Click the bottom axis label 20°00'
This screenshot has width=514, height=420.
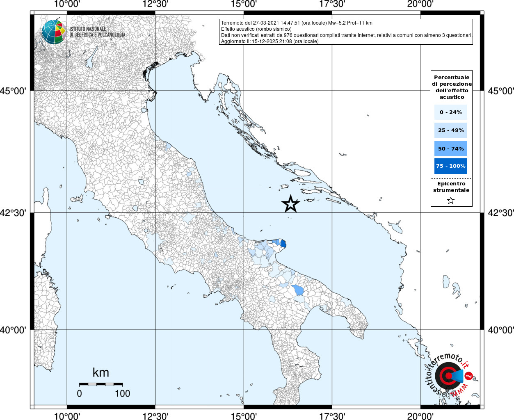tap(420, 416)
